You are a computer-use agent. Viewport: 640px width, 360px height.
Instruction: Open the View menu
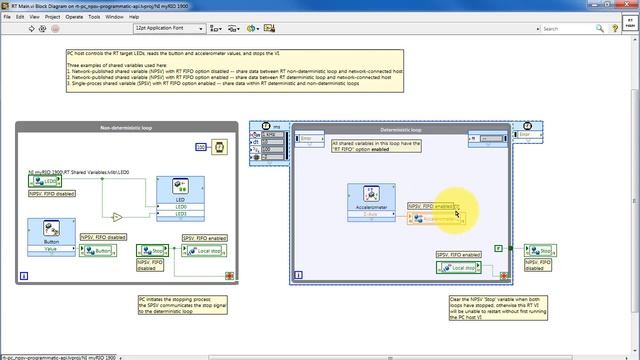(34, 17)
